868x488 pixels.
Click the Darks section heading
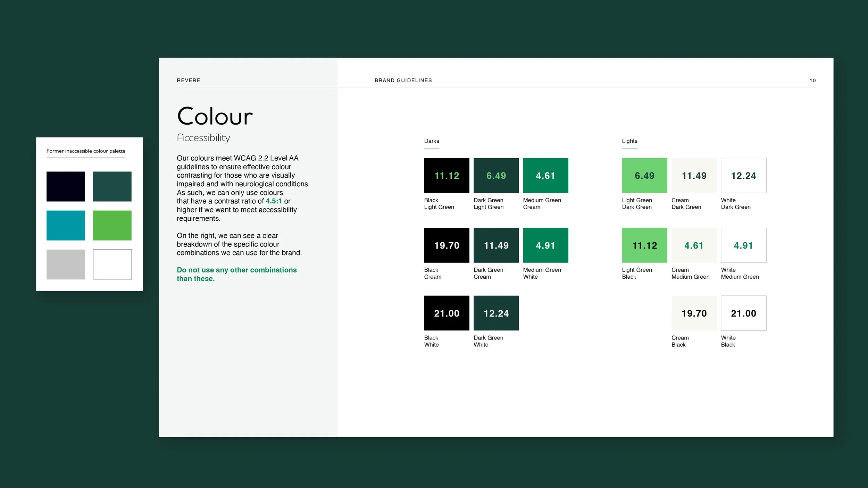coord(432,141)
